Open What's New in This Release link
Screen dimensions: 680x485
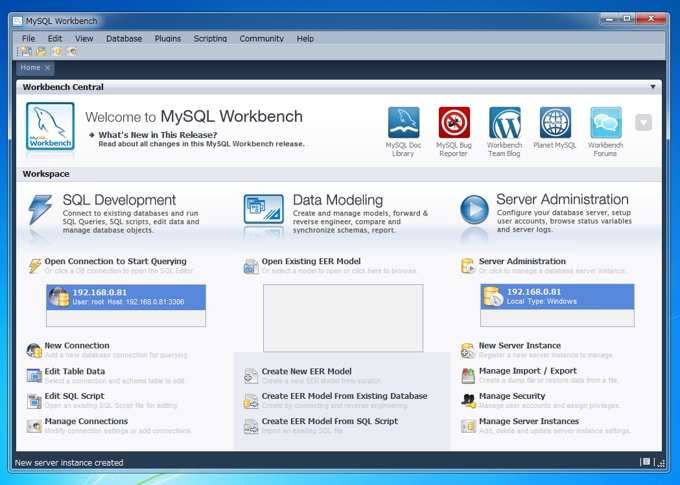158,135
